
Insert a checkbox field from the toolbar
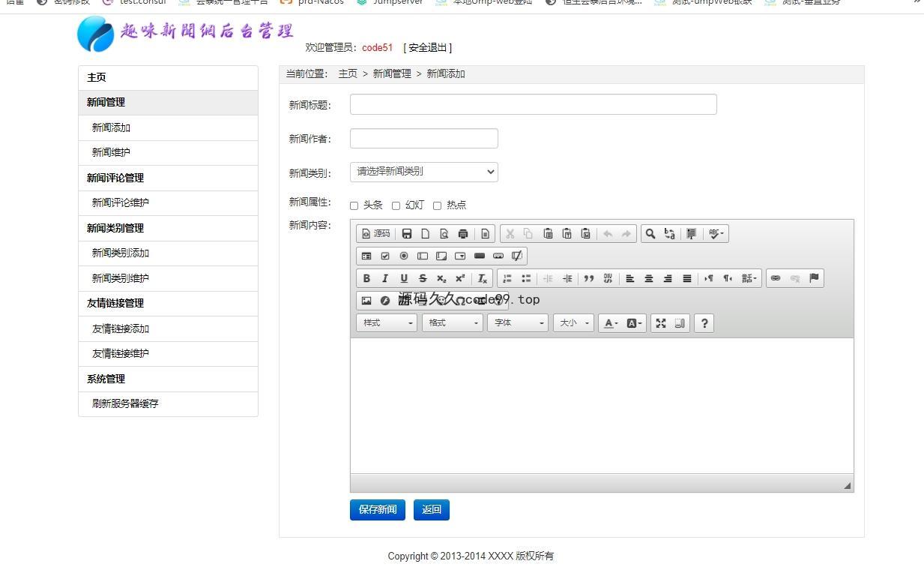point(385,256)
